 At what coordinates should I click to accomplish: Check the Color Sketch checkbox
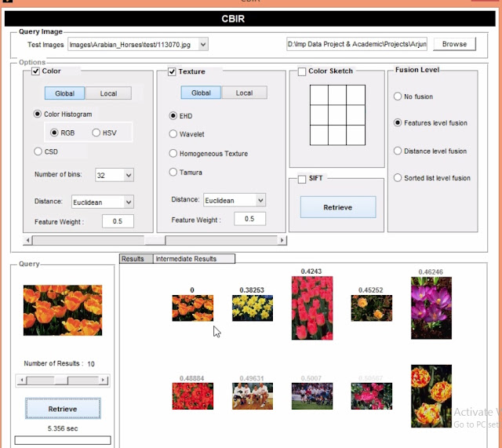[301, 71]
